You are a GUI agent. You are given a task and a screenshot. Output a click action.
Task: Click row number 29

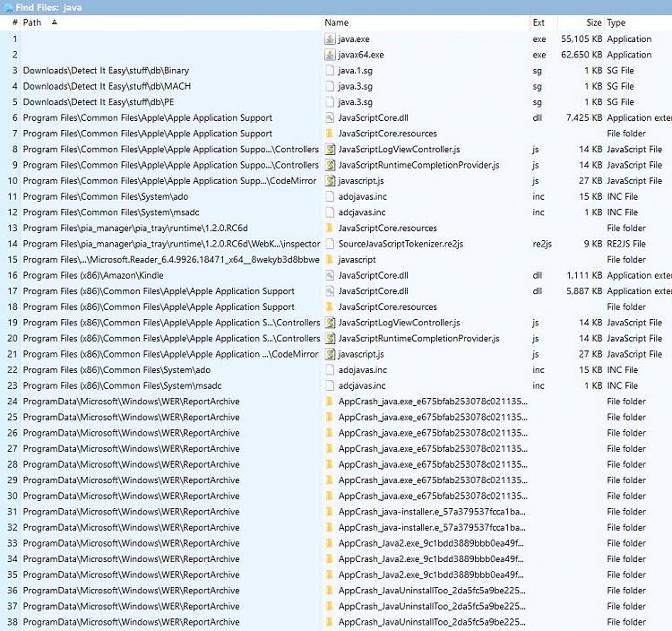click(13, 480)
